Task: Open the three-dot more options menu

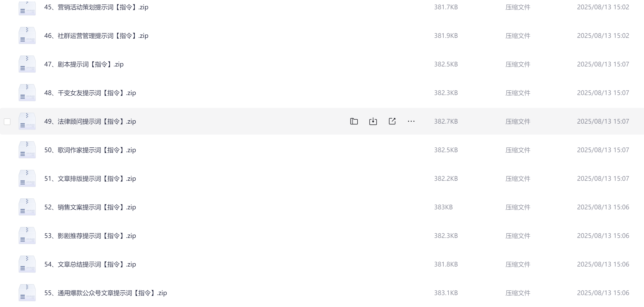Action: click(411, 121)
